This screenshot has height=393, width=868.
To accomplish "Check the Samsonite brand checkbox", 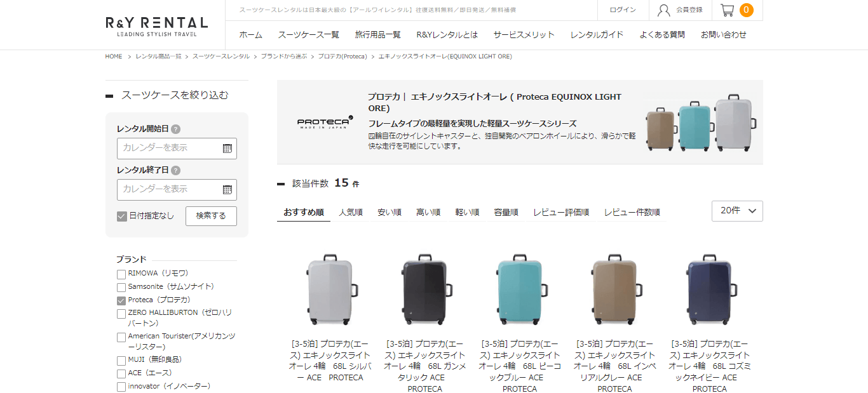I will [121, 287].
